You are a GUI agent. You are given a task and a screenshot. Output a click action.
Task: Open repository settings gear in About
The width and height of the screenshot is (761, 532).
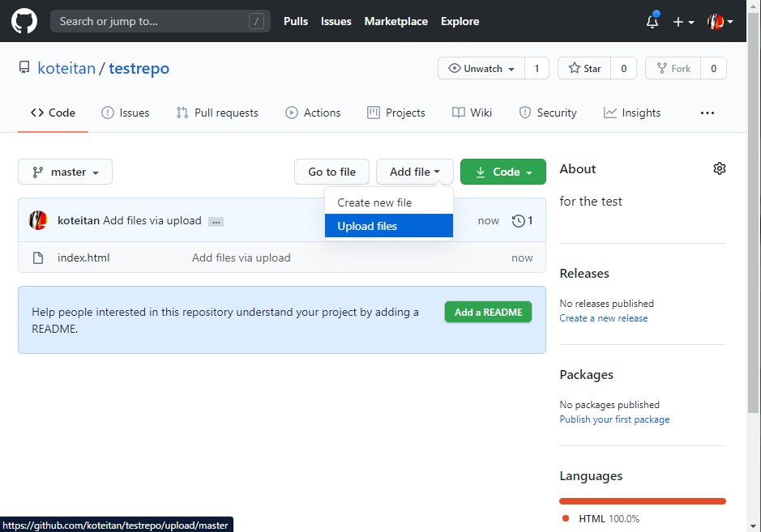pos(719,168)
